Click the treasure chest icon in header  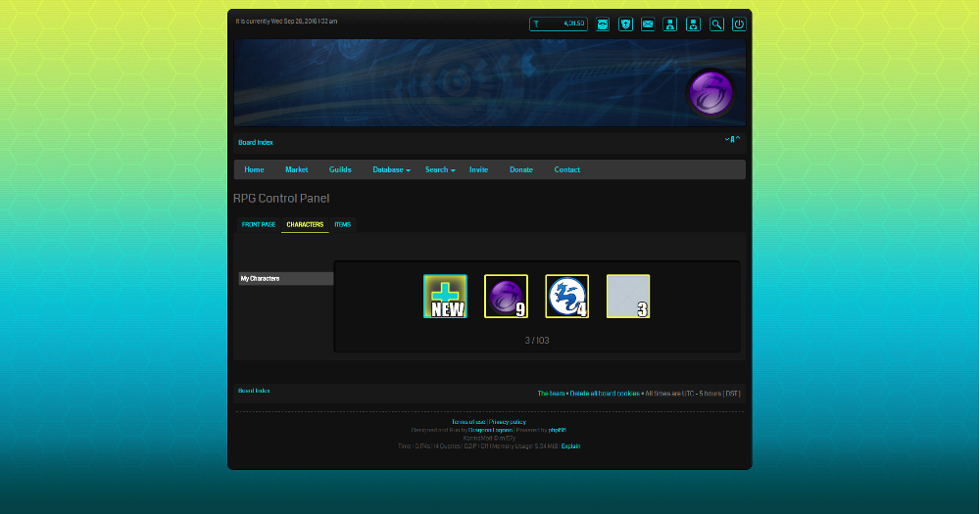point(603,24)
